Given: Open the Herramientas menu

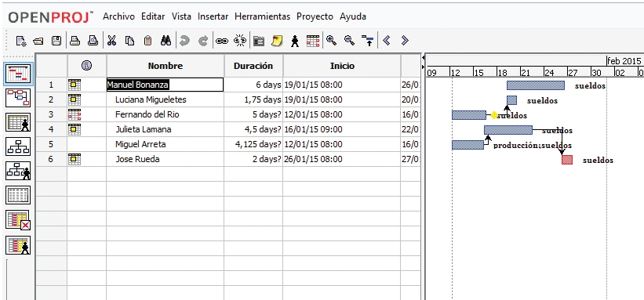Looking at the screenshot, I should [263, 16].
